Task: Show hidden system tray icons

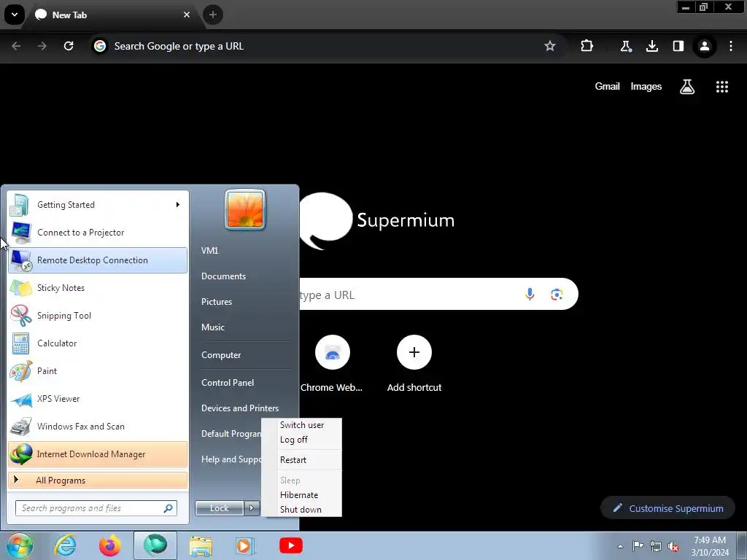Action: tap(620, 546)
